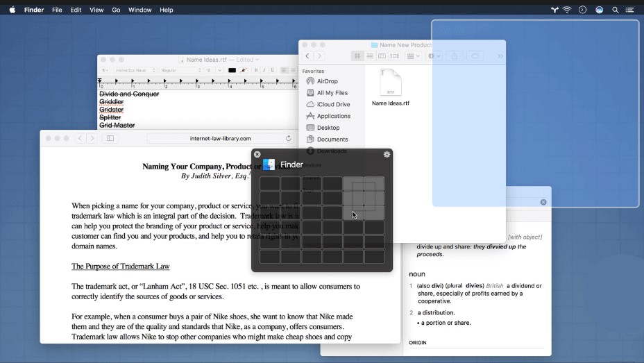Open the Regular typeface style dropdown
Viewport: 644px width, 363px height.
click(x=180, y=70)
